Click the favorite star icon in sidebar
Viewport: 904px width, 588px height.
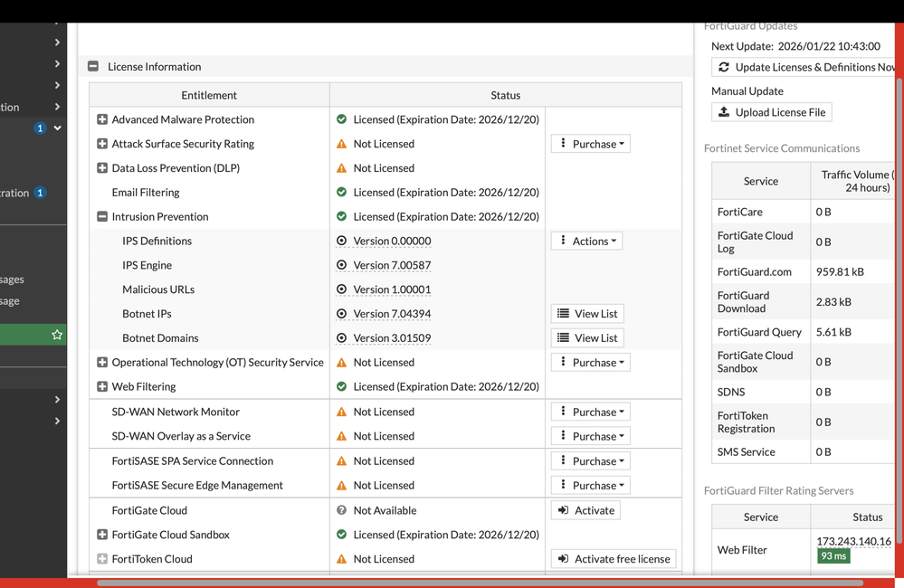(56, 335)
